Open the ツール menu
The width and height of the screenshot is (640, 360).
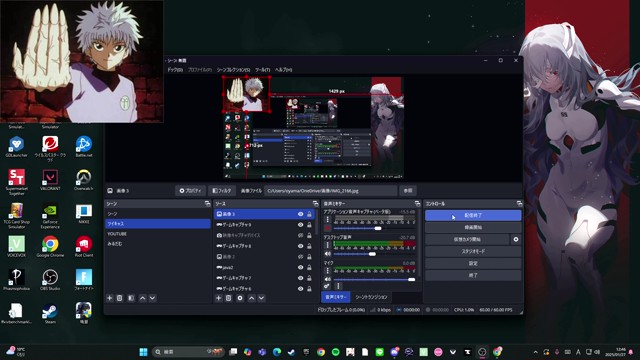(262, 70)
